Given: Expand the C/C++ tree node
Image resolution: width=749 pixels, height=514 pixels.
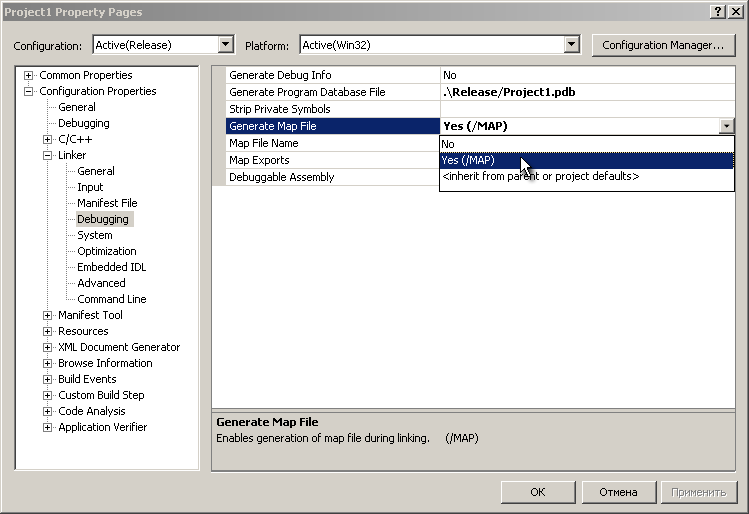Looking at the screenshot, I should click(x=47, y=139).
